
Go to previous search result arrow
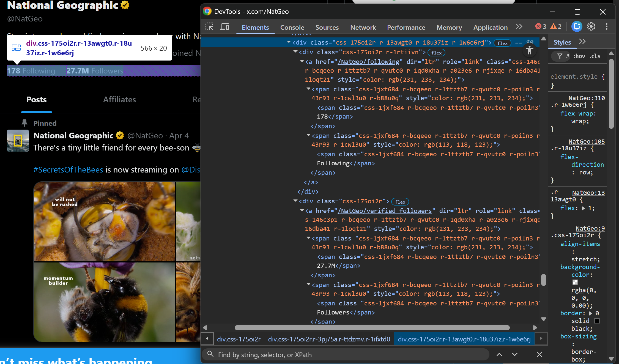click(x=499, y=354)
